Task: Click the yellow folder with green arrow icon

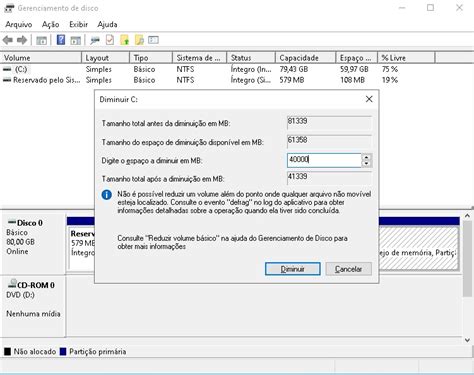Action: pyautogui.click(x=125, y=40)
